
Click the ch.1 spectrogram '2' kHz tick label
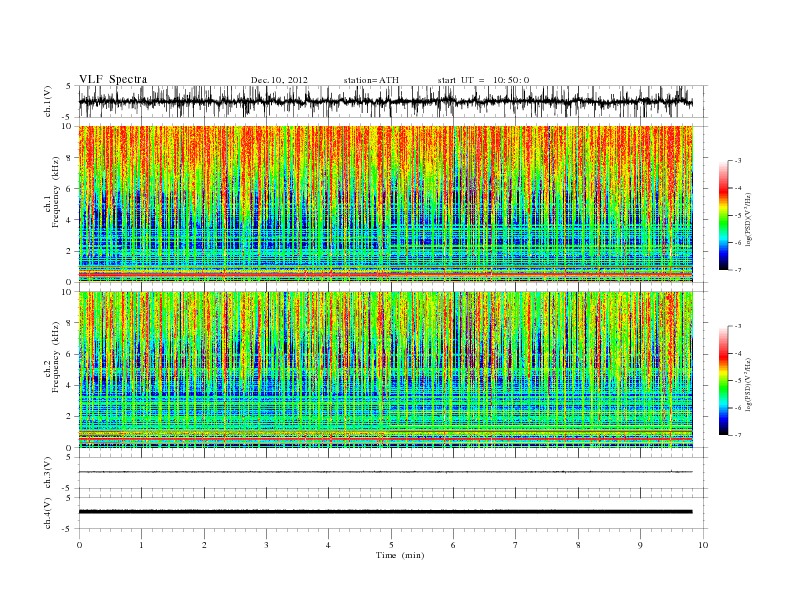click(x=70, y=251)
